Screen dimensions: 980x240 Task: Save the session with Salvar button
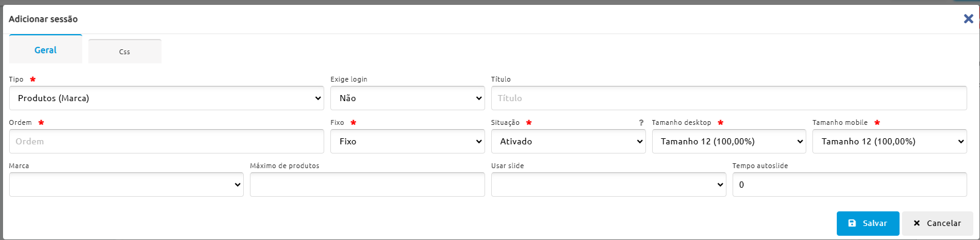868,224
